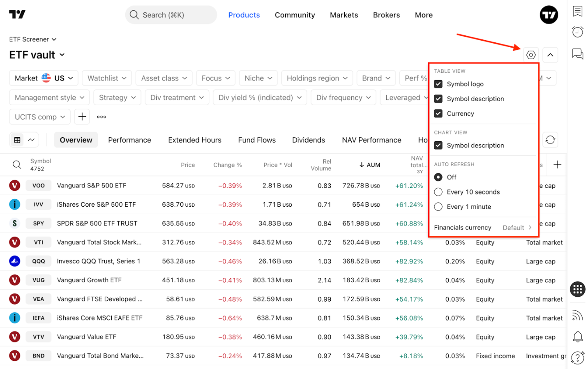Image resolution: width=588 pixels, height=369 pixels.
Task: Open the Leveraged filter dropdown
Action: 405,97
